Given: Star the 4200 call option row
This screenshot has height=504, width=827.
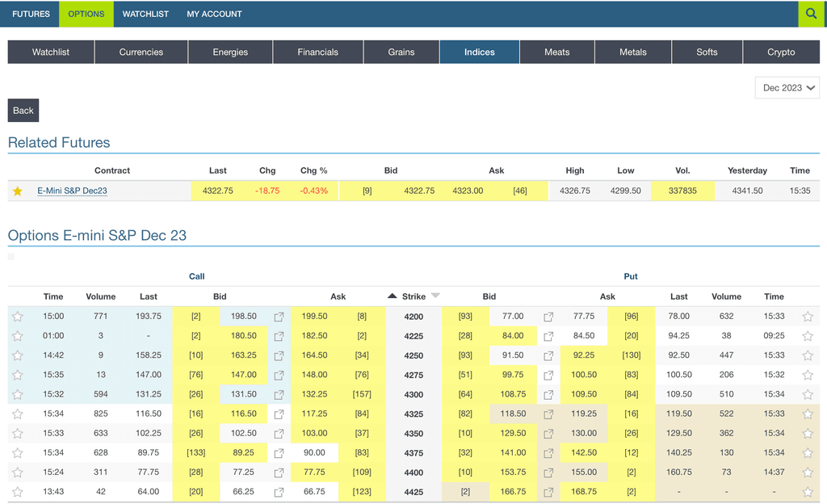Looking at the screenshot, I should point(17,317).
